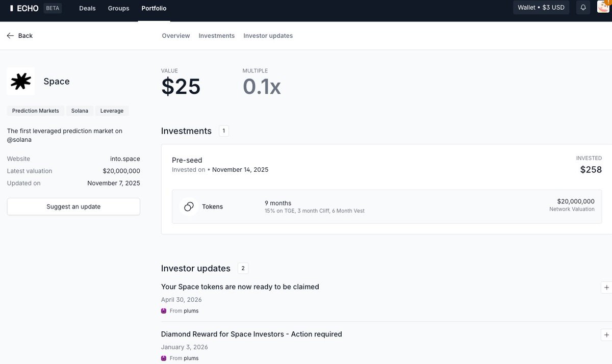Open 'Diamond Reward for Space Investors - Action required'
This screenshot has width=612, height=364.
coord(251,334)
